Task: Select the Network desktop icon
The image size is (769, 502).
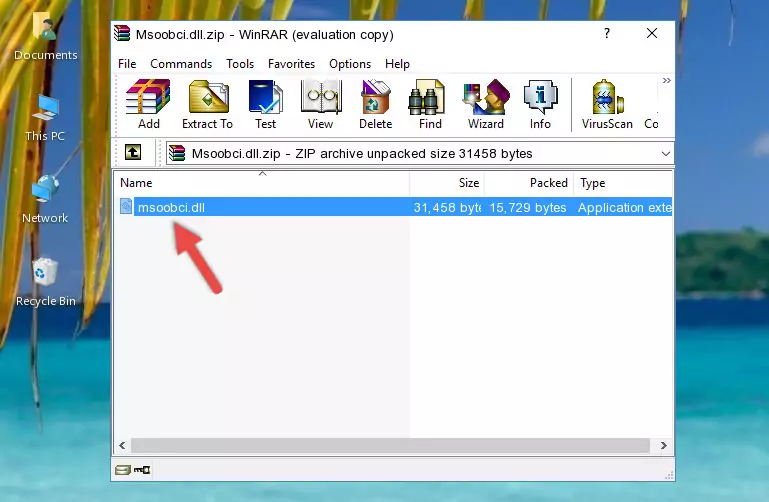Action: click(x=45, y=200)
